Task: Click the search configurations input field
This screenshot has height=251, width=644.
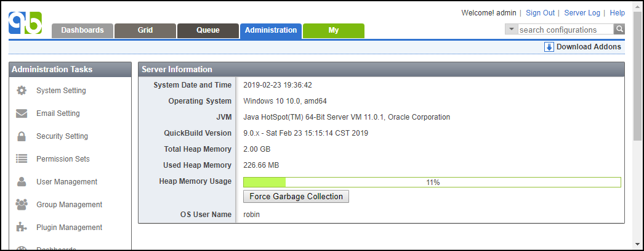Action: [x=566, y=30]
